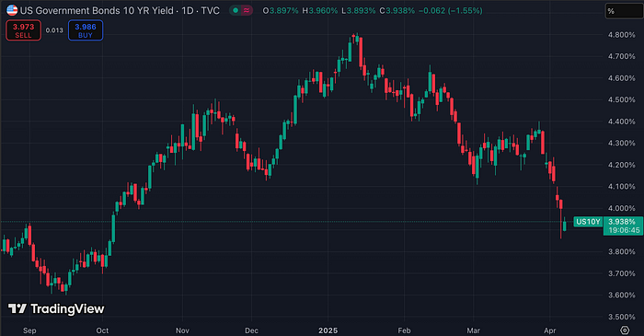Screen dimensions: 644x336
Task: Click the Mar label on time axis
Action: [473, 330]
